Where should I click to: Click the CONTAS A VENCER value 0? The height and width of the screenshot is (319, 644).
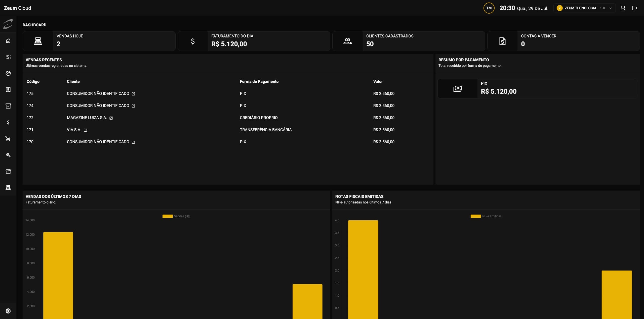pos(523,44)
